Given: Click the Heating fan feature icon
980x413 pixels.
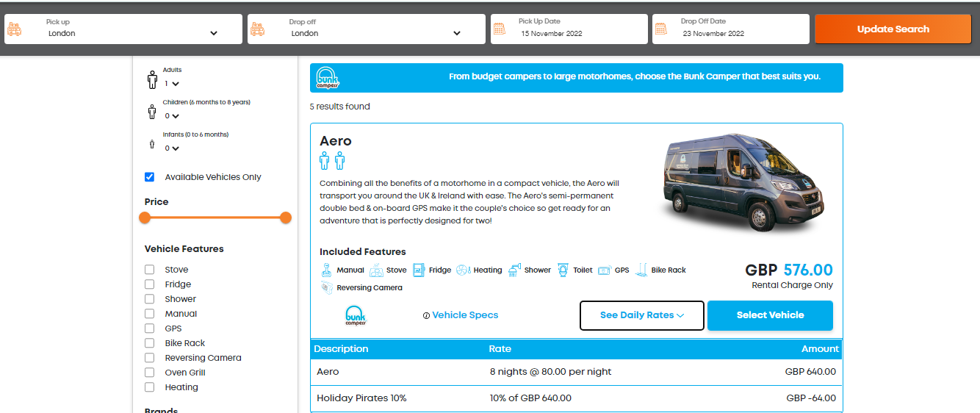Looking at the screenshot, I should click(x=463, y=270).
